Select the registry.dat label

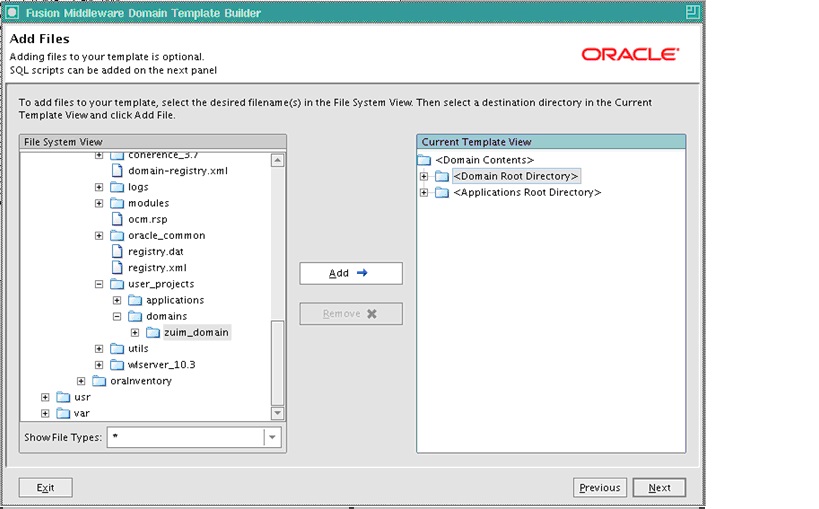point(156,252)
